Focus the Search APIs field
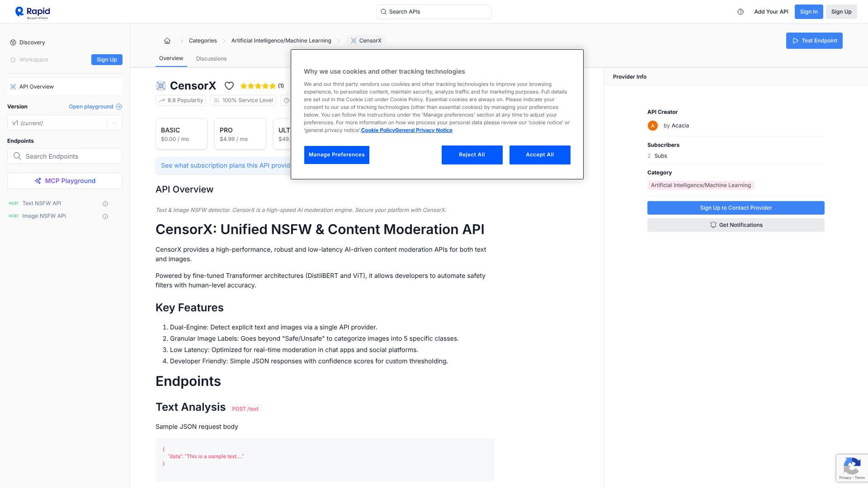868x488 pixels. click(x=434, y=12)
